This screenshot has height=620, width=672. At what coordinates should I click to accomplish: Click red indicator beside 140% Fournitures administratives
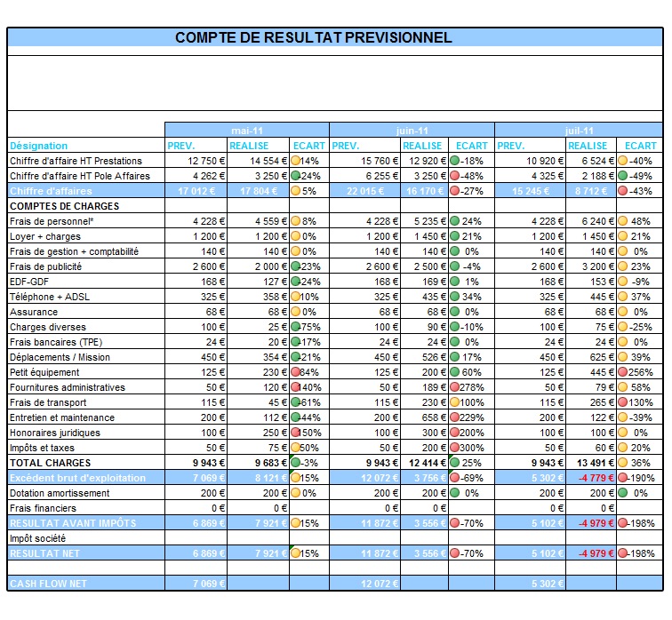(295, 387)
